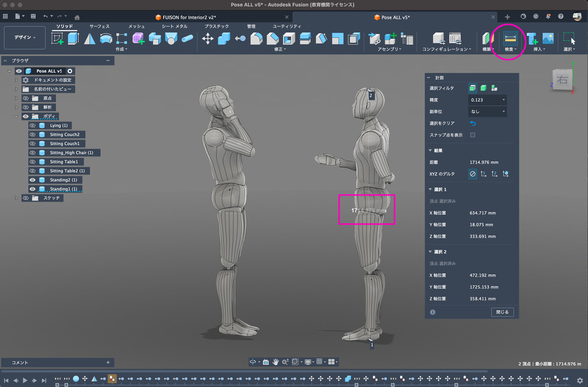Click the 右 face of the view cube
The height and width of the screenshot is (387, 588).
point(562,80)
